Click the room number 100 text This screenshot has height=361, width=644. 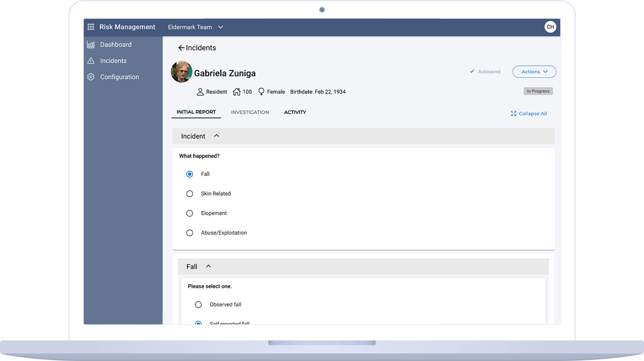click(x=247, y=92)
